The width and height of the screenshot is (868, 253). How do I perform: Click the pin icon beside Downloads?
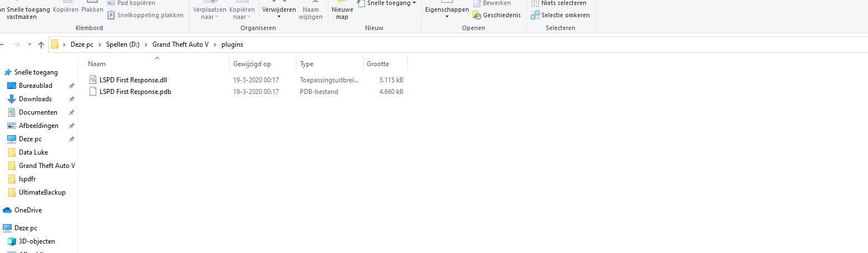pyautogui.click(x=71, y=99)
